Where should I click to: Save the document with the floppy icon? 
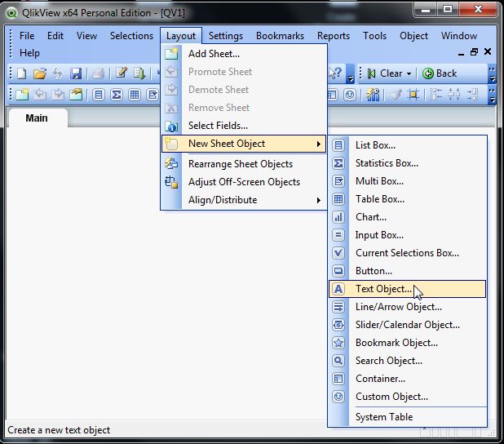76,73
